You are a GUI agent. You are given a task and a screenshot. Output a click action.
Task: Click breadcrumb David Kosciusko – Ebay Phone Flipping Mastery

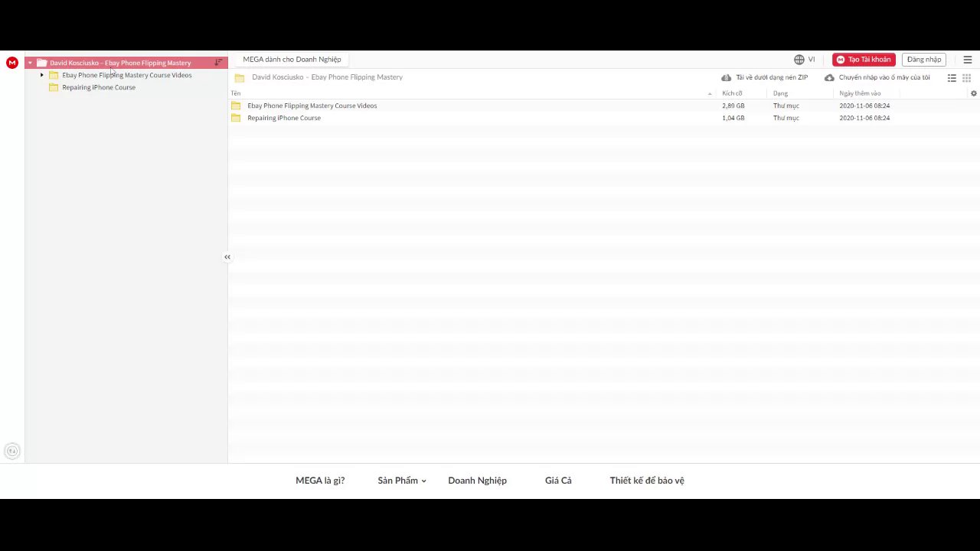tap(327, 77)
